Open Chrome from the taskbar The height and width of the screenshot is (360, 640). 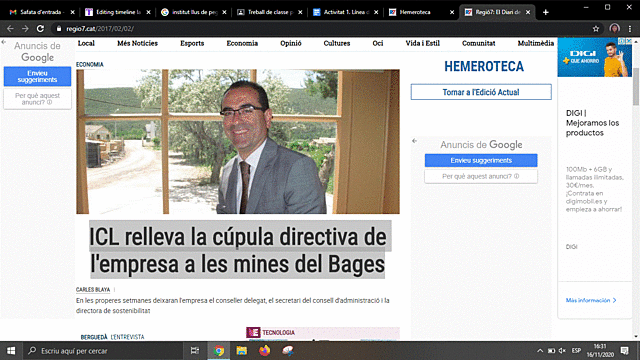point(219,351)
